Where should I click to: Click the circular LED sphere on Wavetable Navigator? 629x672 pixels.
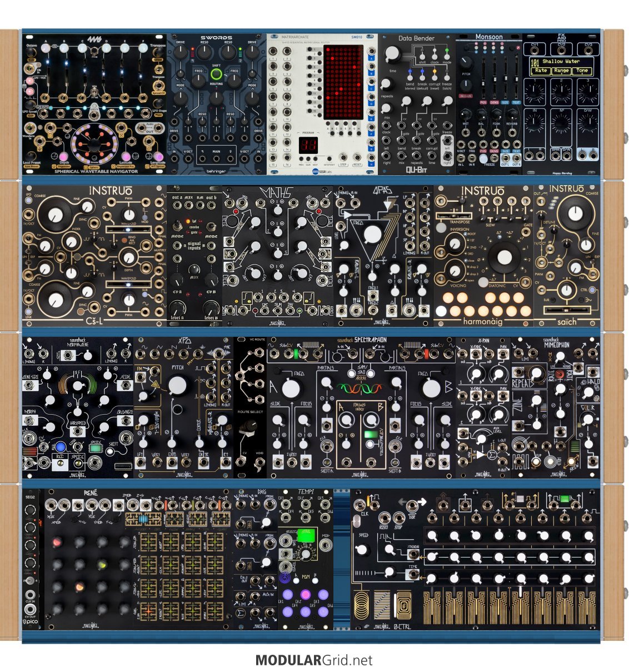94,143
